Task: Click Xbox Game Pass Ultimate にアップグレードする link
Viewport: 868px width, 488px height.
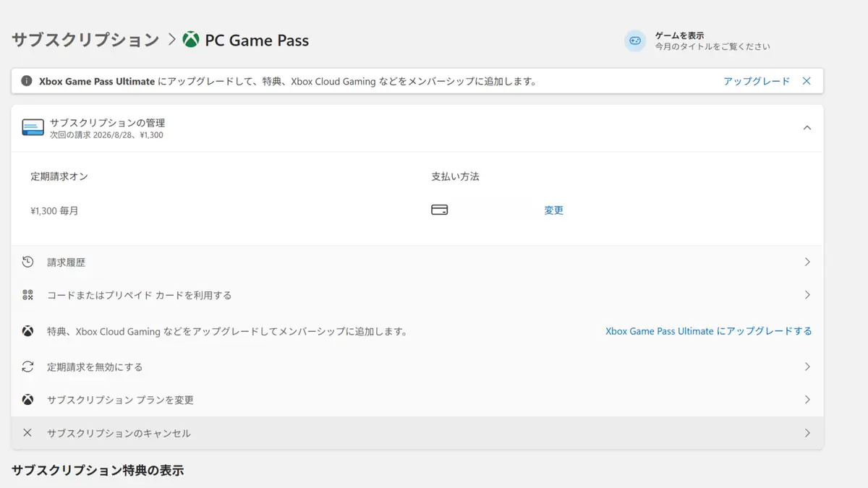Action: [x=709, y=331]
